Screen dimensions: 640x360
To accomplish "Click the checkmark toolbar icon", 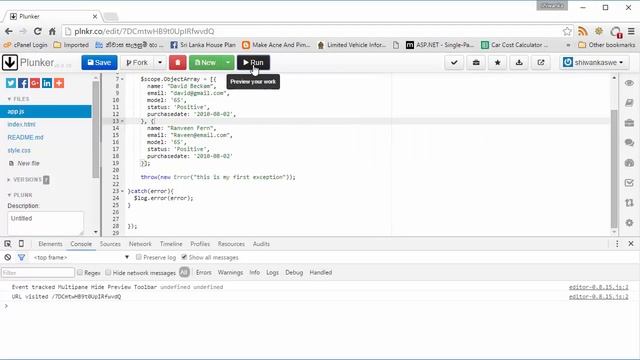I will [454, 62].
